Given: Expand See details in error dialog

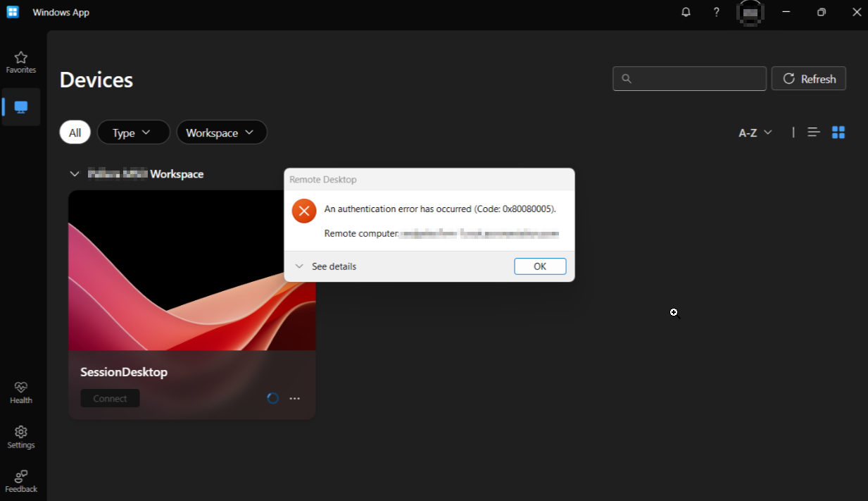Looking at the screenshot, I should (x=328, y=266).
